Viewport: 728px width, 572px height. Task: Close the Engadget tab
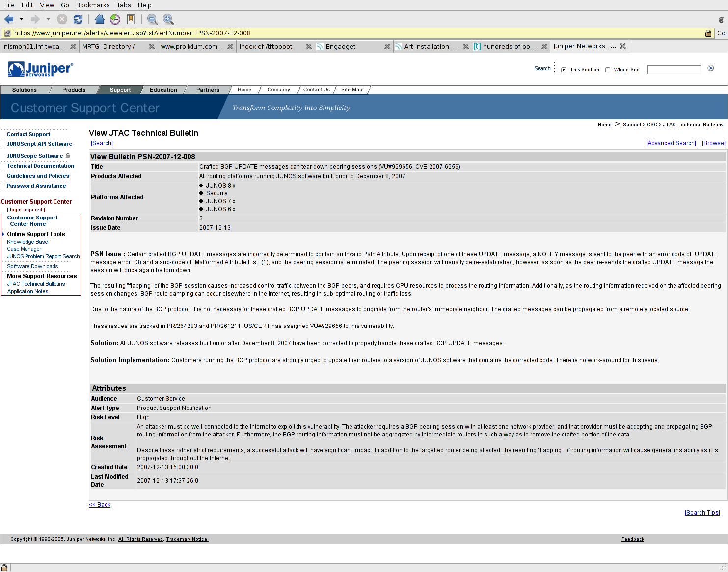tap(387, 46)
